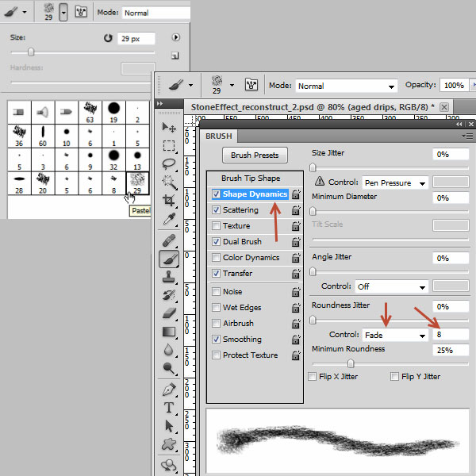The image size is (476, 476).
Task: Choose the Blur droplet tool
Action: pos(169,350)
